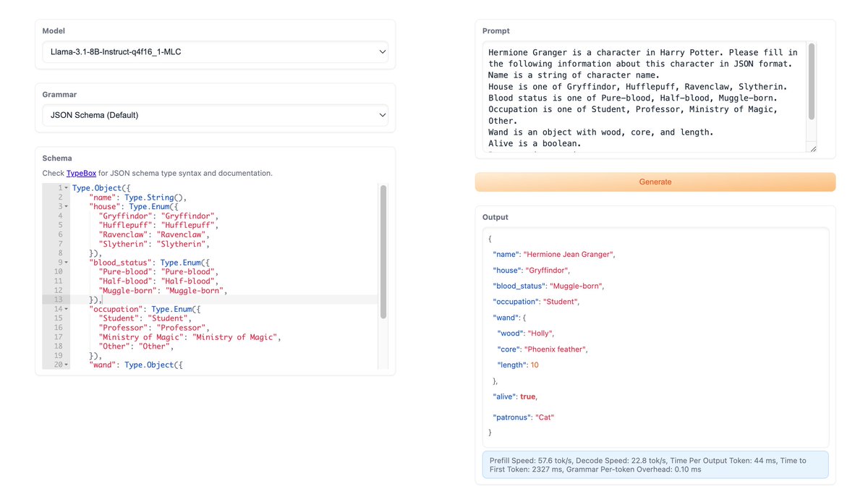Click output "alive": true line
This screenshot has width=868, height=497.
coord(515,396)
